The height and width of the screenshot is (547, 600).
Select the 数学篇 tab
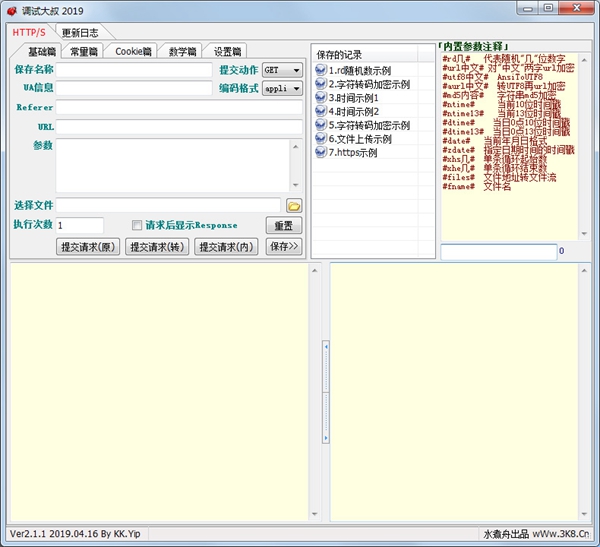[182, 51]
